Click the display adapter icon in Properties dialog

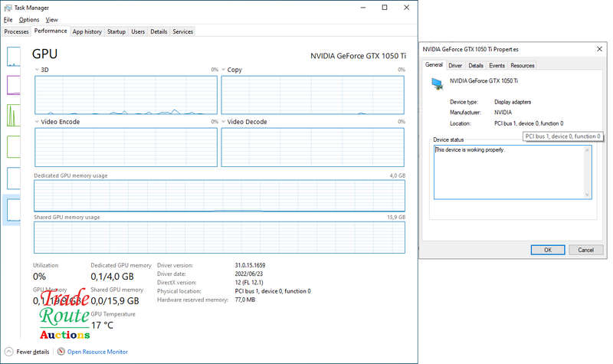(437, 84)
